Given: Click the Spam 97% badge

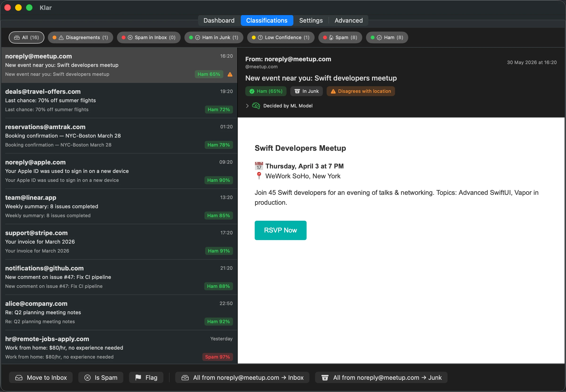Looking at the screenshot, I should point(217,357).
